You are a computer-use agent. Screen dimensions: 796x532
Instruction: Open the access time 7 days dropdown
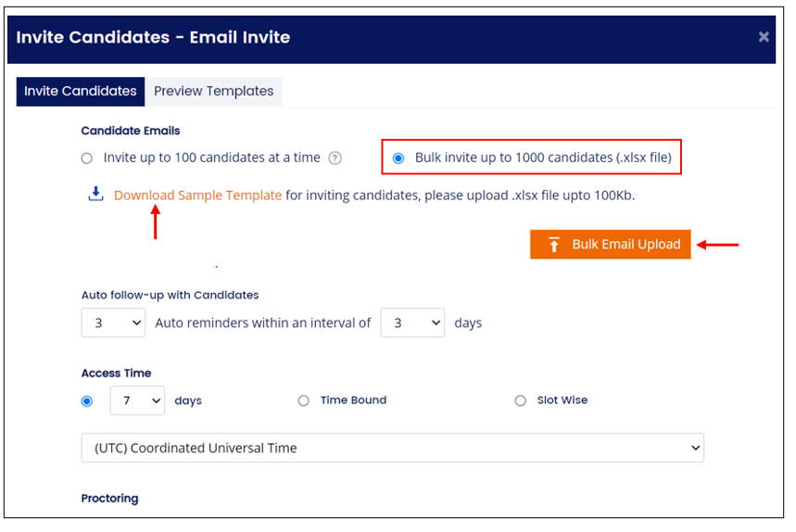pos(137,400)
